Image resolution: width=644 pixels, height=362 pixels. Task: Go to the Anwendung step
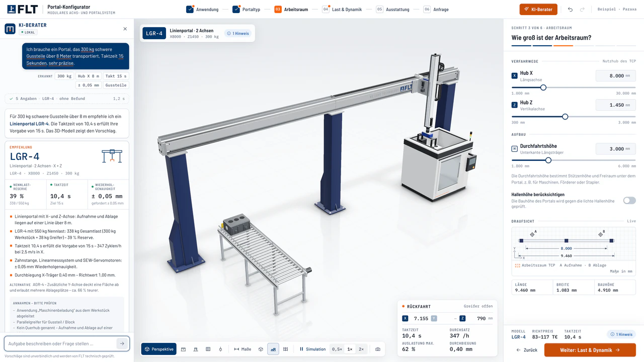[x=202, y=9]
